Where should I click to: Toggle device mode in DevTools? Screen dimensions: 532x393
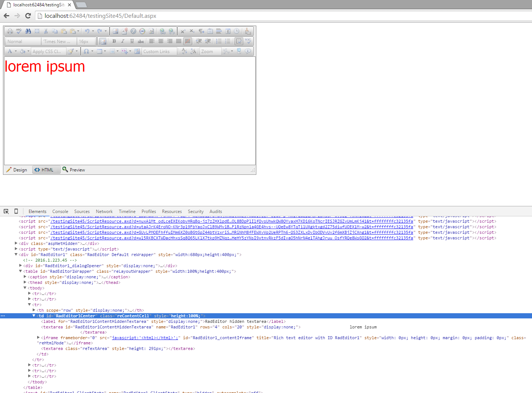(x=16, y=211)
